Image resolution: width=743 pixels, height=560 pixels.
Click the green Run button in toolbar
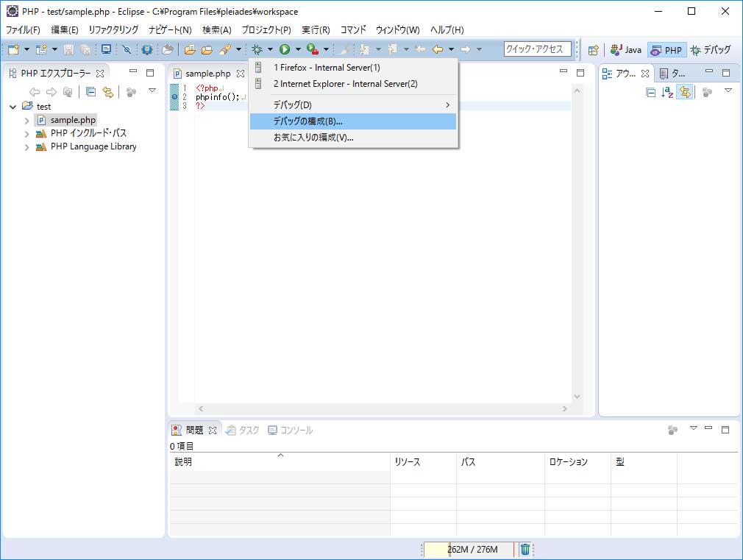tap(284, 49)
